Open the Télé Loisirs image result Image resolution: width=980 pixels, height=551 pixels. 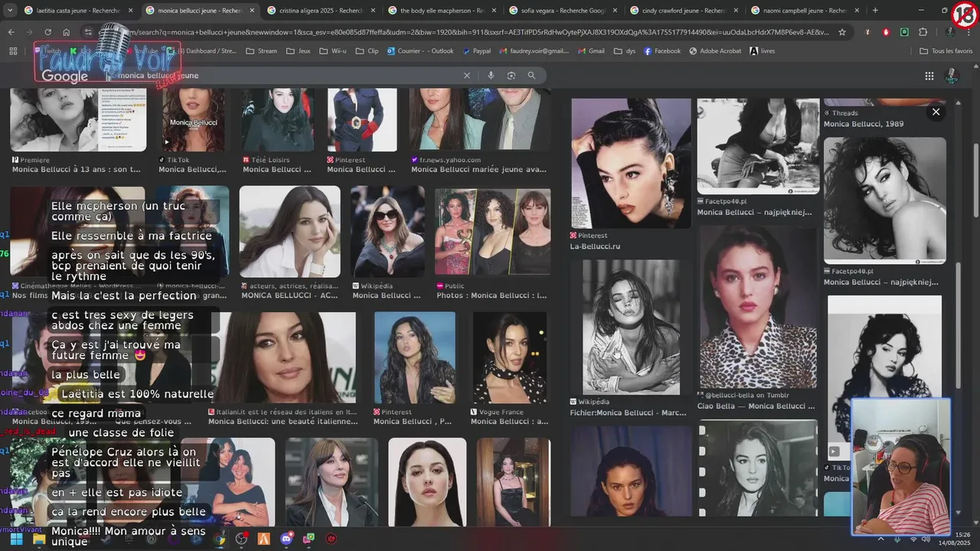[277, 120]
